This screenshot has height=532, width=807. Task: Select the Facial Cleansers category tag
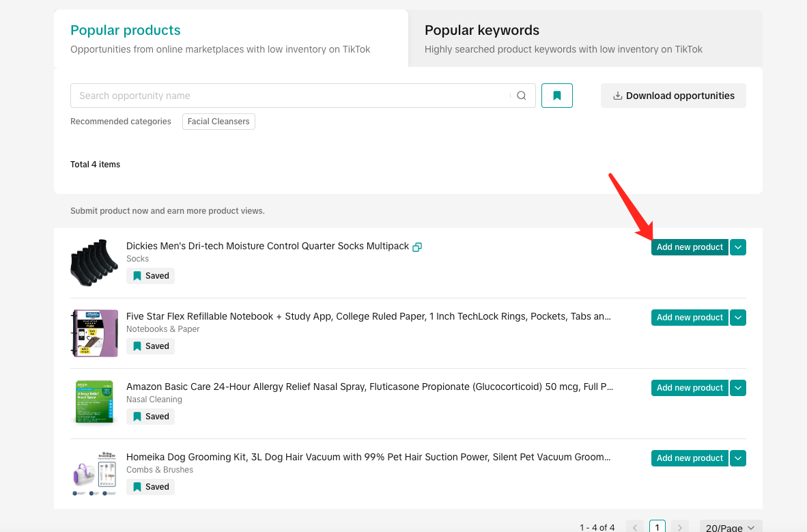pyautogui.click(x=218, y=122)
